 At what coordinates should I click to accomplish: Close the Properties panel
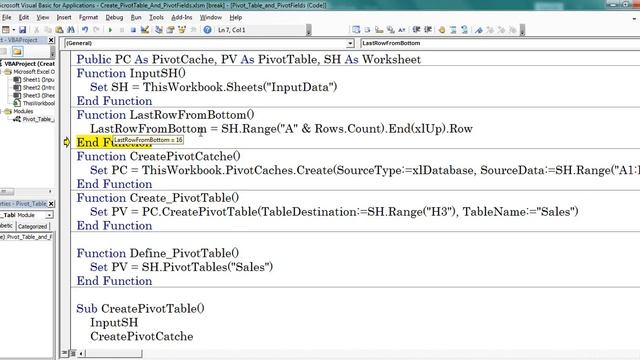[x=51, y=203]
